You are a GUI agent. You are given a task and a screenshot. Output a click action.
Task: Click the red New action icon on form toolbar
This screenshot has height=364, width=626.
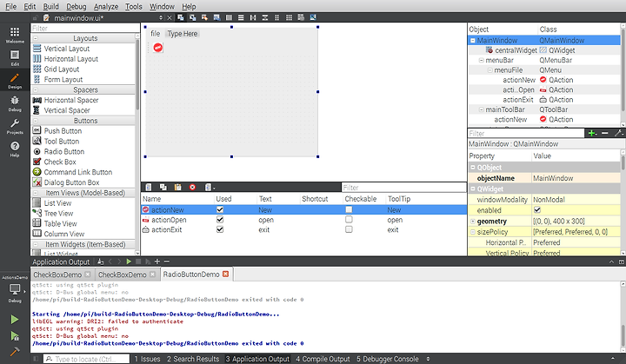158,48
